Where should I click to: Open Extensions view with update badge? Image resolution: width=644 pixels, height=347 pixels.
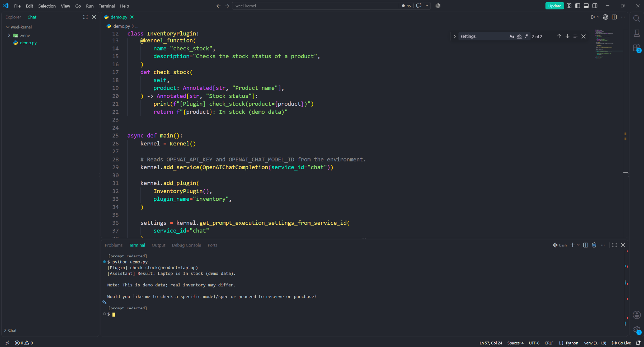636,48
